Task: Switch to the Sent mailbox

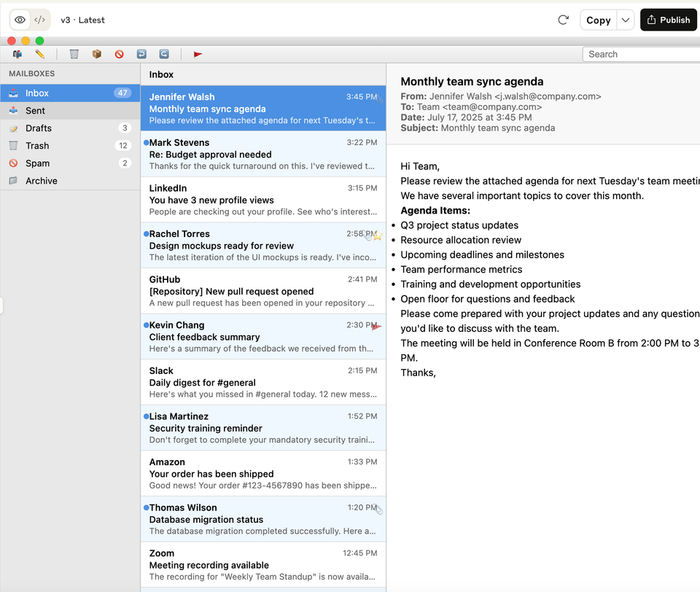Action: point(34,111)
